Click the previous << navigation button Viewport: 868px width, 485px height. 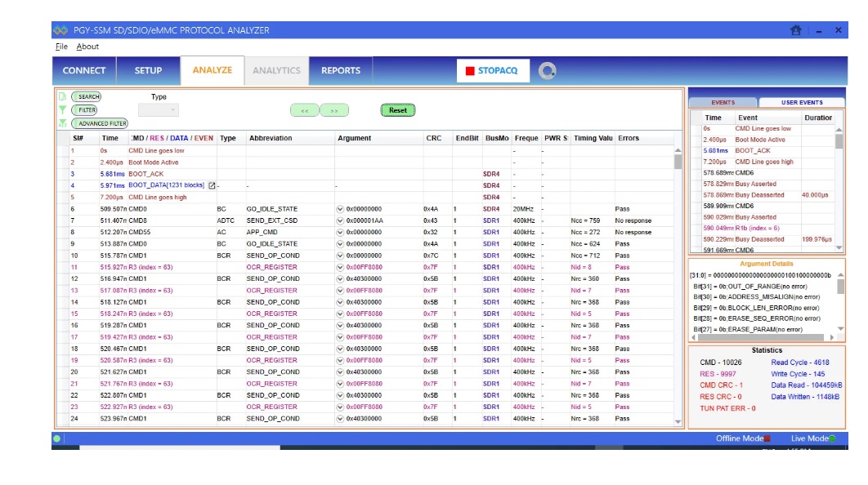coord(305,110)
